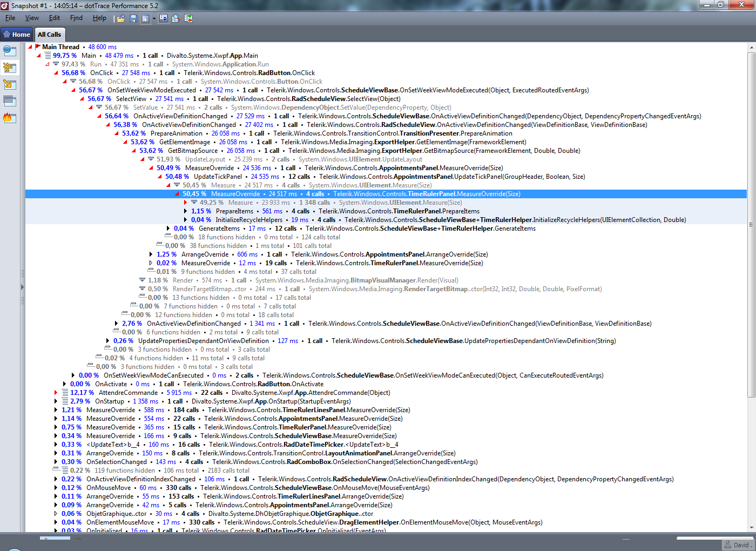The width and height of the screenshot is (756, 551).
Task: Select the call tree view in sidebar
Action: coord(10,68)
